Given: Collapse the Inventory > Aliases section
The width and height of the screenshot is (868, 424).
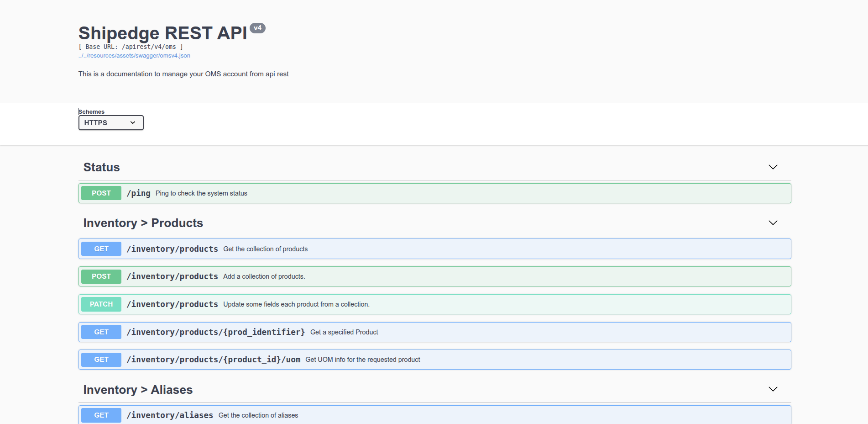Looking at the screenshot, I should [773, 389].
